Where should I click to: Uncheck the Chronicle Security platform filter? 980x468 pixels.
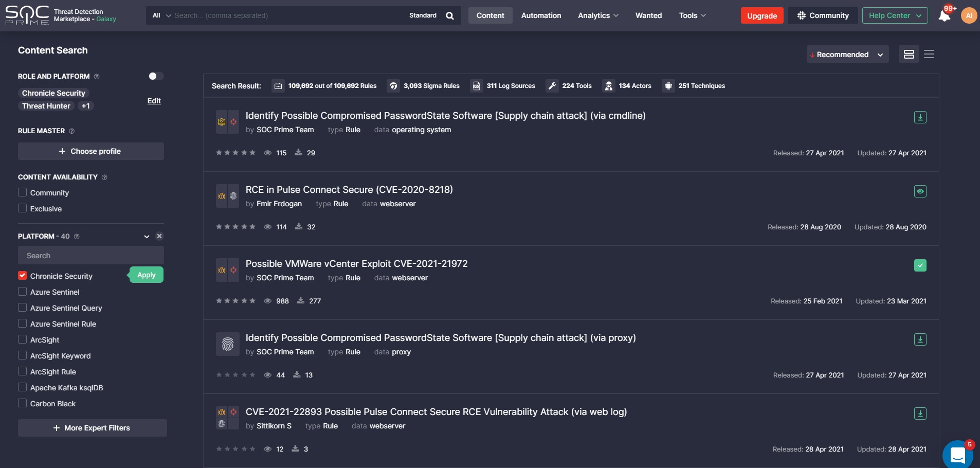point(22,276)
